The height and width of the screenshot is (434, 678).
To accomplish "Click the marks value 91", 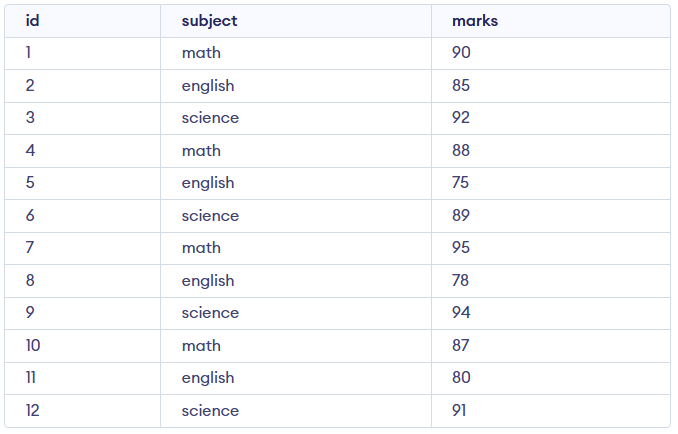I will [459, 411].
